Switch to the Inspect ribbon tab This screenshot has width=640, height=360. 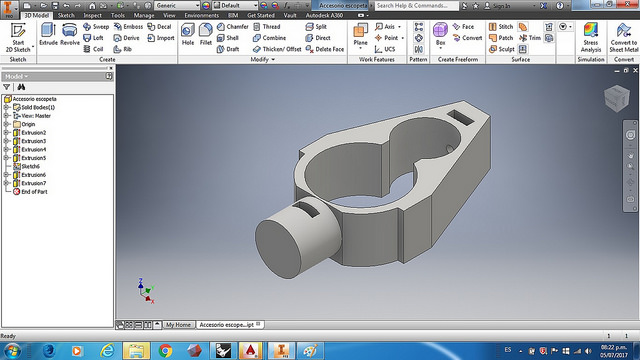point(92,15)
